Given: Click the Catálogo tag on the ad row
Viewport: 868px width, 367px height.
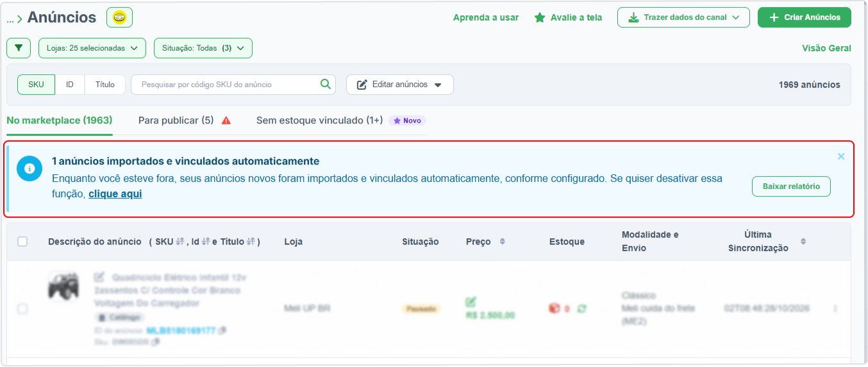Looking at the screenshot, I should (120, 317).
